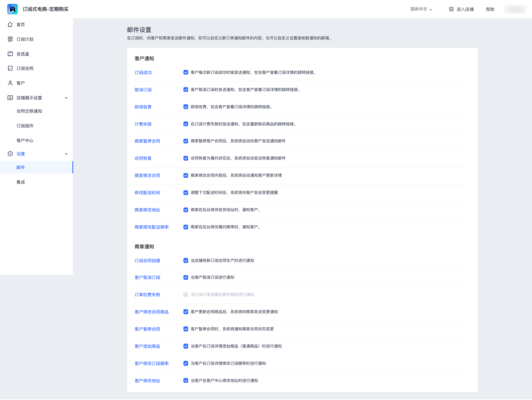Screen dimensions: 532x400
Task: Click the 店铺展示设置 display icon
Action: (x=10, y=98)
